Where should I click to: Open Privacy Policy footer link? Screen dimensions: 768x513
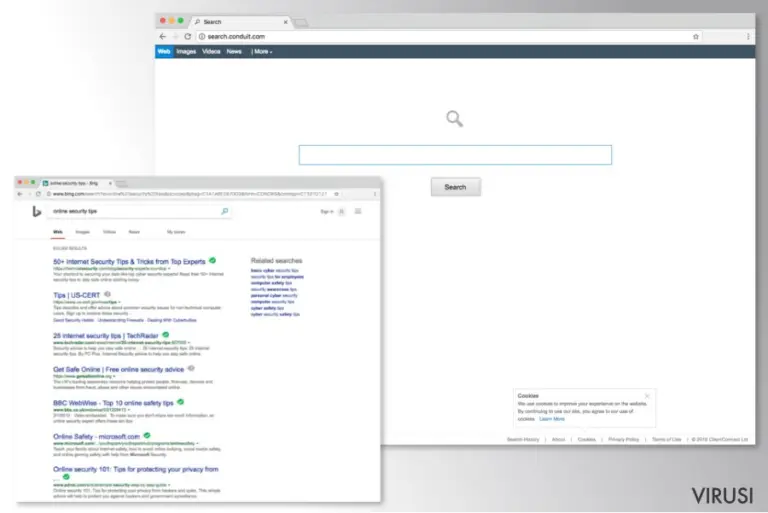[624, 440]
